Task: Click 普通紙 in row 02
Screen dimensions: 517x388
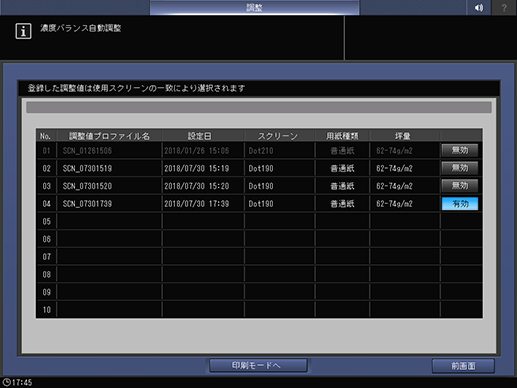Action: pyautogui.click(x=342, y=168)
